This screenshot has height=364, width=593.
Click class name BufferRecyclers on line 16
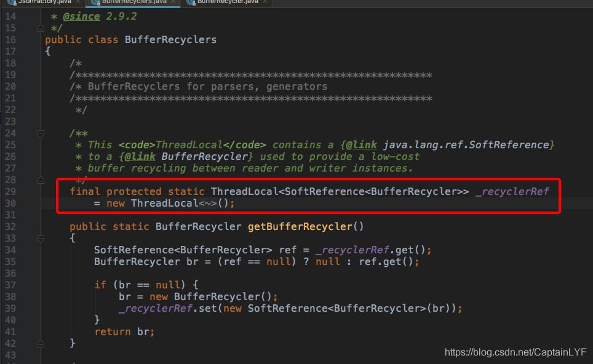[x=170, y=40]
